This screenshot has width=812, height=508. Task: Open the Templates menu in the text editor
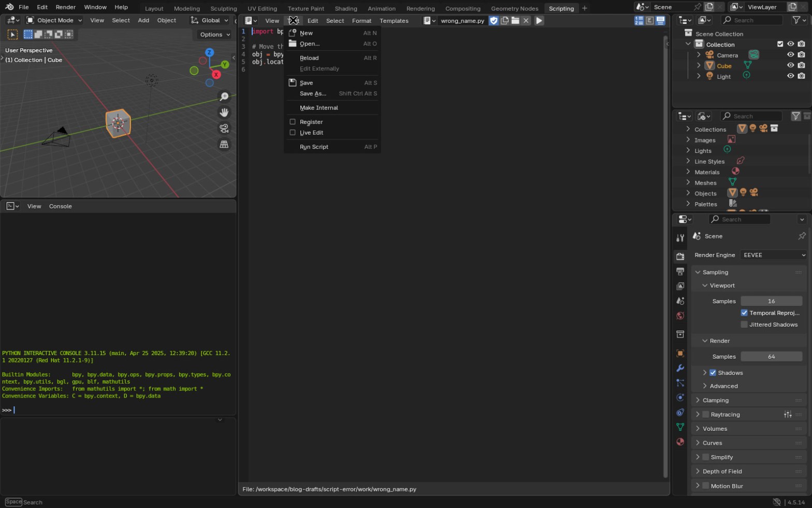click(394, 21)
